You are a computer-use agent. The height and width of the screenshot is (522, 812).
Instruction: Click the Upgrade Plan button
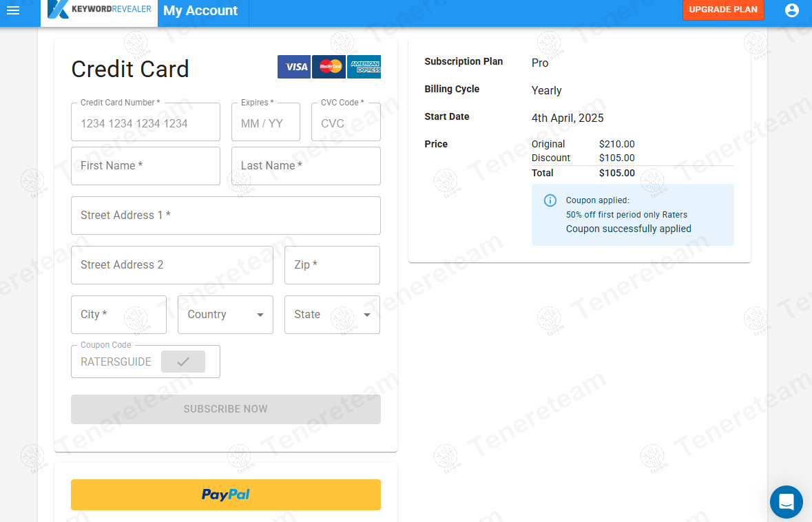point(723,10)
